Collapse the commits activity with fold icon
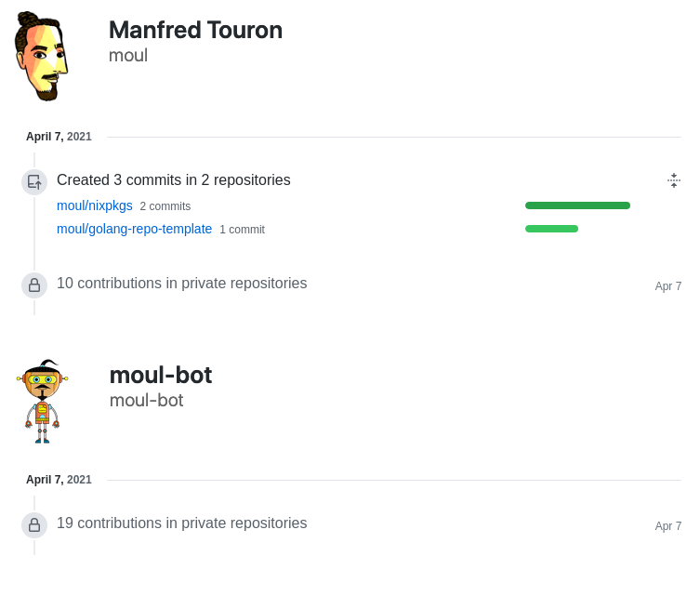Screen dimensions: 700x596 click(674, 180)
